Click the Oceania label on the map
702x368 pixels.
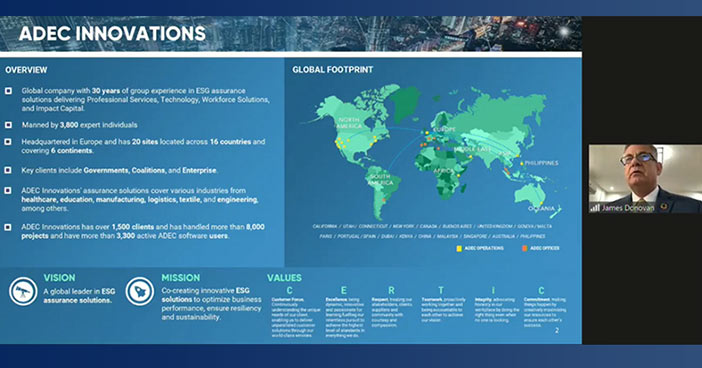point(541,209)
